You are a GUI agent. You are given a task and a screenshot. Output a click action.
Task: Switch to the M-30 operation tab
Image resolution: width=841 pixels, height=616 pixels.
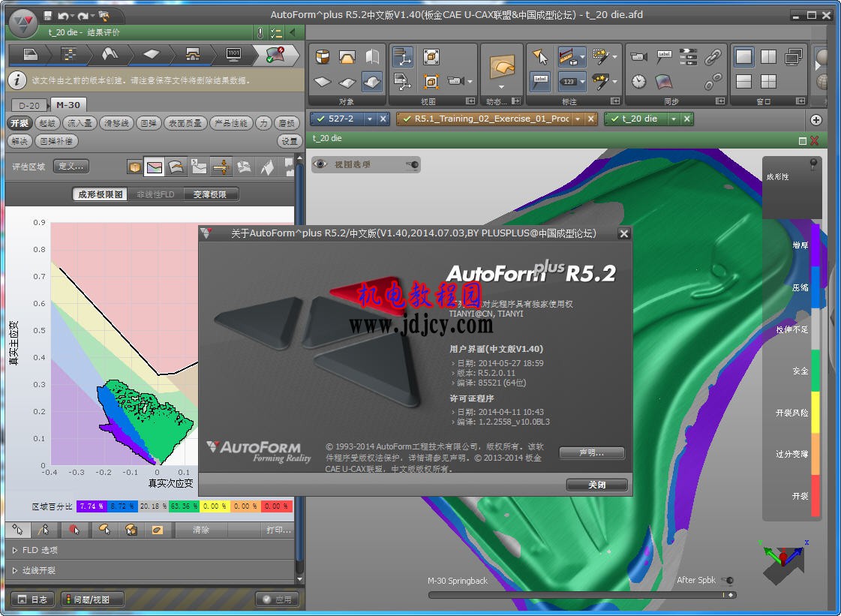click(68, 104)
